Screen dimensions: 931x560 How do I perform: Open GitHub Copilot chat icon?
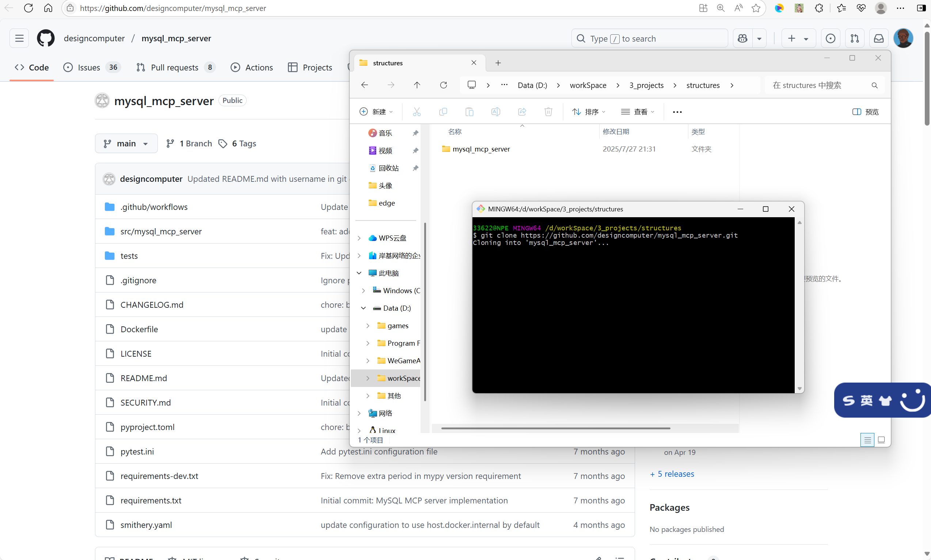coord(742,38)
